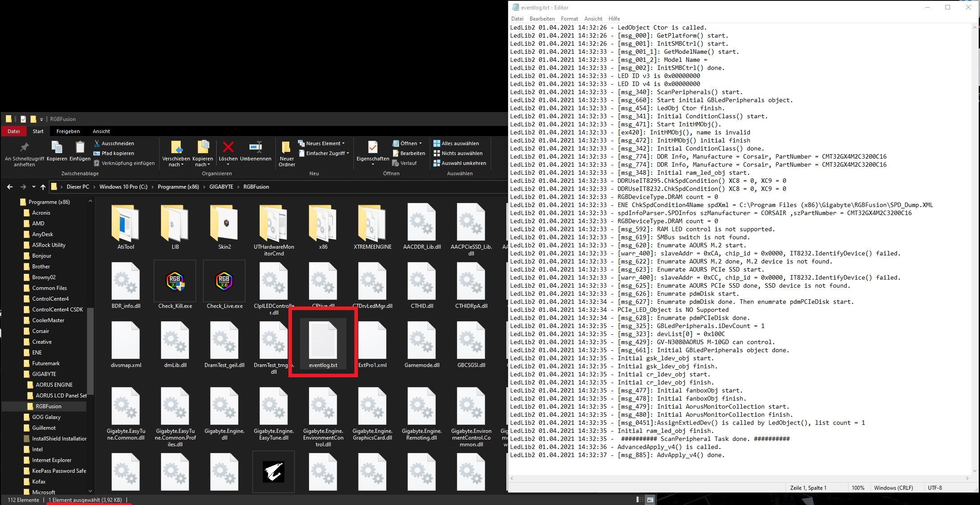Open Neues Element dropdown
Viewport: 980px width, 505px height.
(x=322, y=143)
